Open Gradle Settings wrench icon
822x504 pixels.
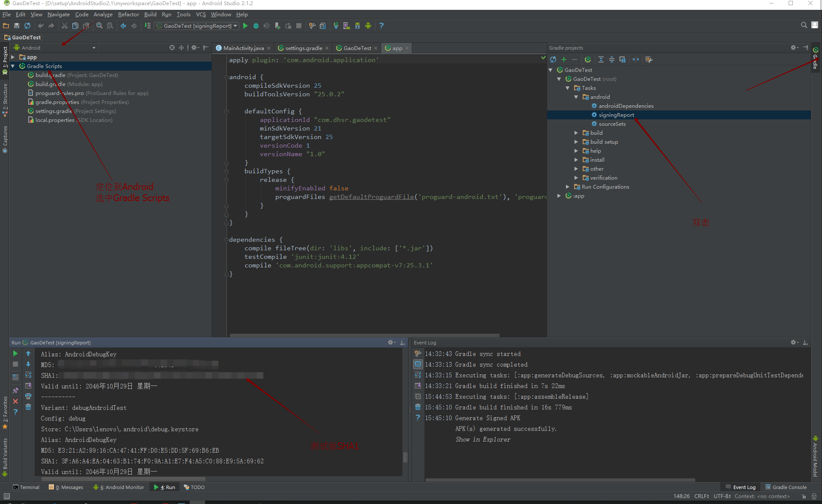point(649,59)
